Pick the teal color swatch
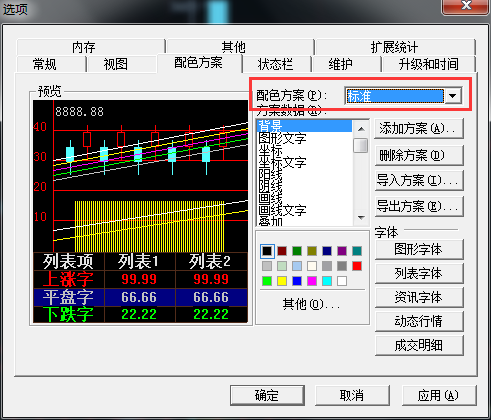 [357, 251]
